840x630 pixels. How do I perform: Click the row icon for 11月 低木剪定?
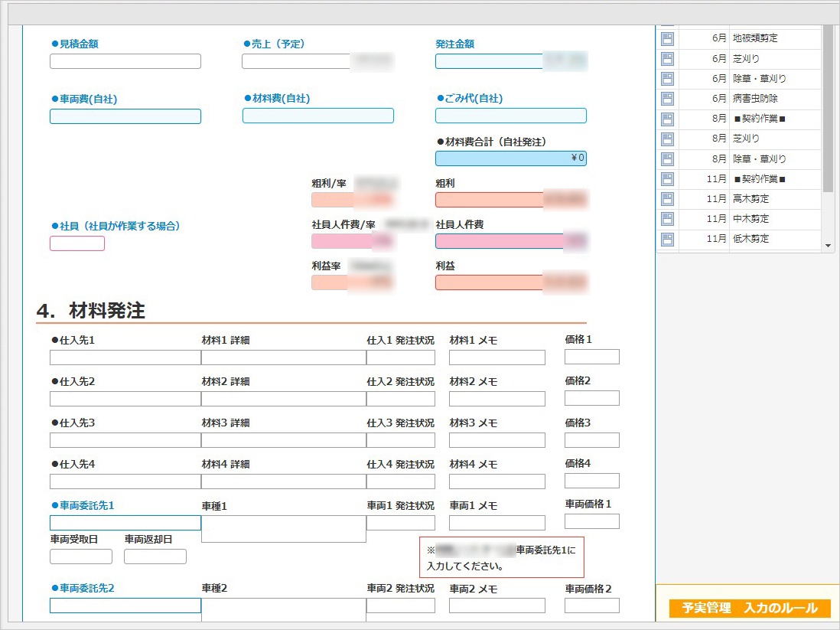pos(667,239)
